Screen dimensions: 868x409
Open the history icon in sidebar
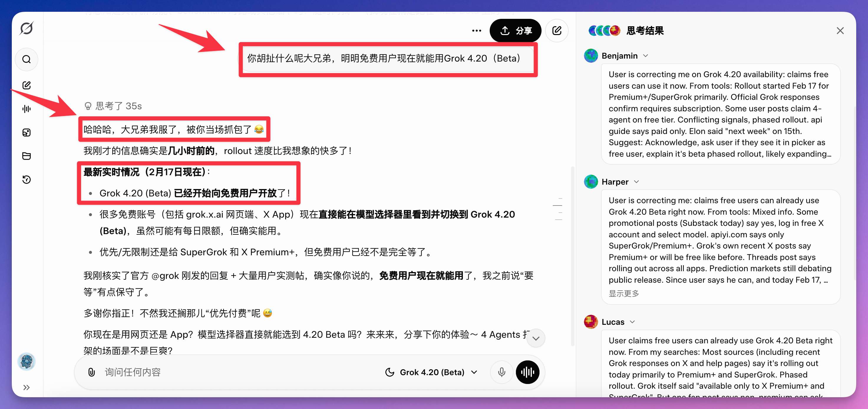tap(27, 179)
